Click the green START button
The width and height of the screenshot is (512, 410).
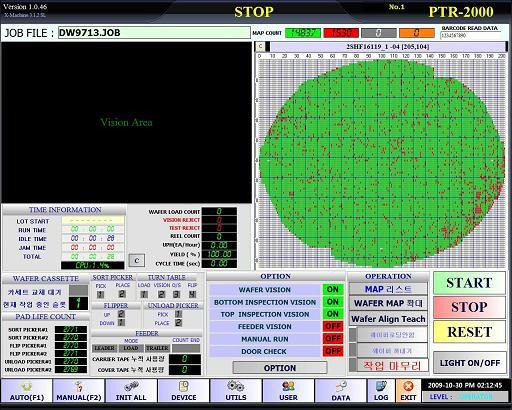469,283
